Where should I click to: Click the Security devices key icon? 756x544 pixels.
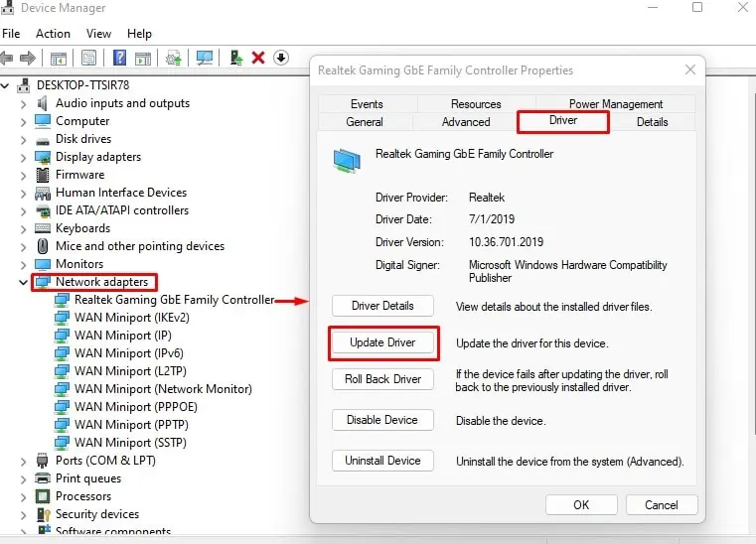[x=44, y=514]
